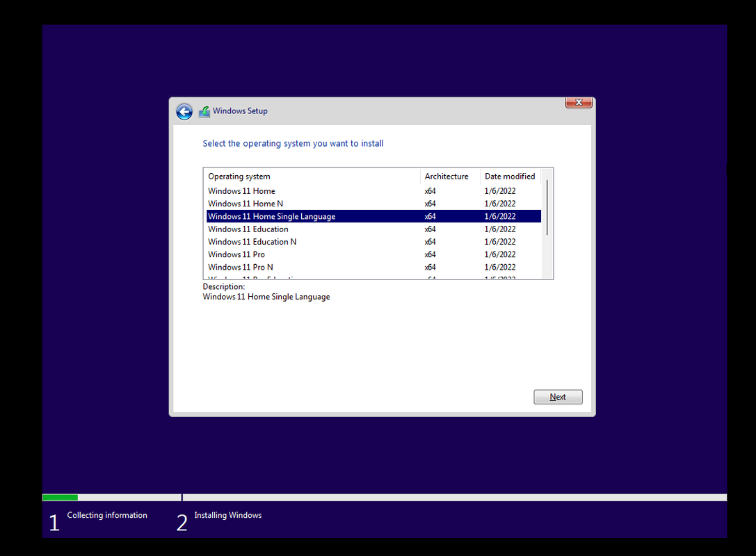The height and width of the screenshot is (556, 756).
Task: Go back using the blue arrow button
Action: pos(184,112)
